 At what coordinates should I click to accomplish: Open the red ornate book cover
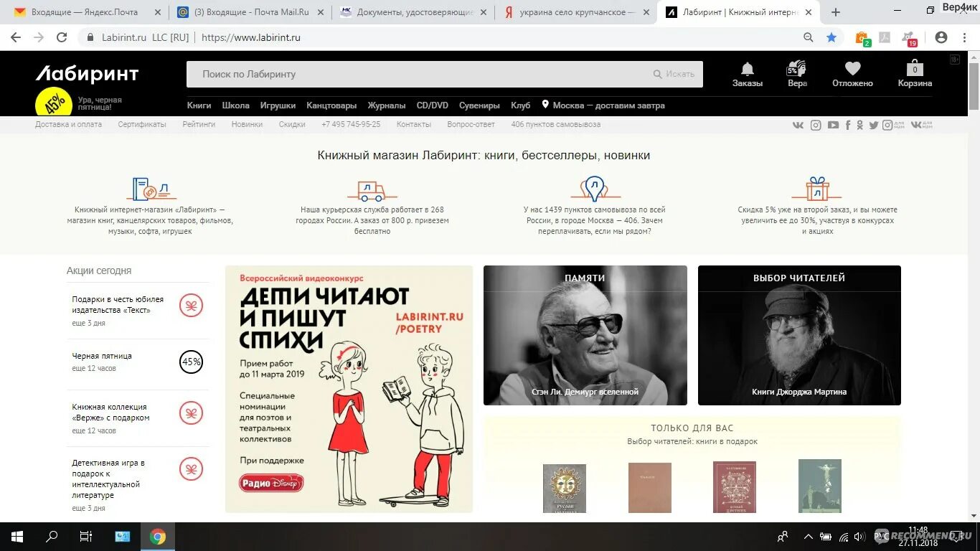734,487
